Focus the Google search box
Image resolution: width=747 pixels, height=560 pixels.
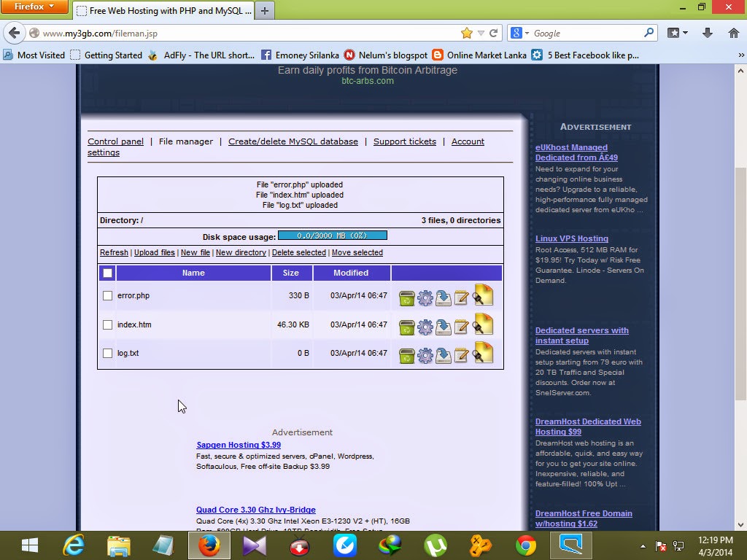586,33
